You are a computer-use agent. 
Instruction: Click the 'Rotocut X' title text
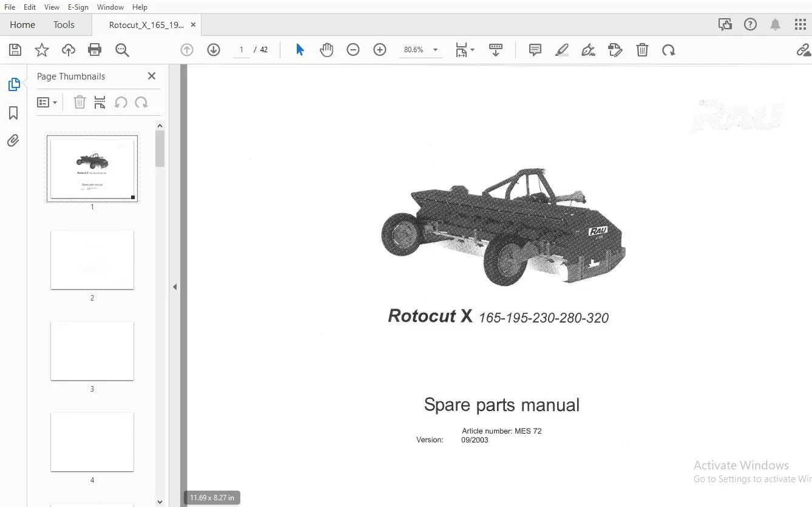coord(430,316)
